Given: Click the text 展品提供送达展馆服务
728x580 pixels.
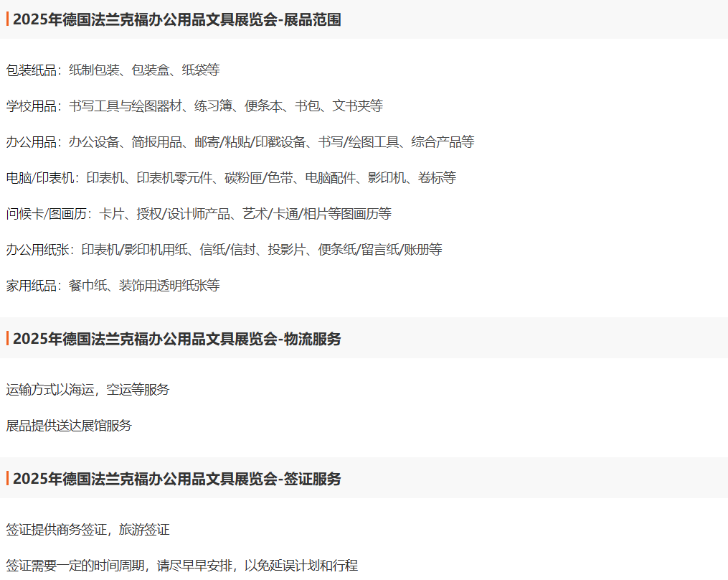Looking at the screenshot, I should click(69, 425).
